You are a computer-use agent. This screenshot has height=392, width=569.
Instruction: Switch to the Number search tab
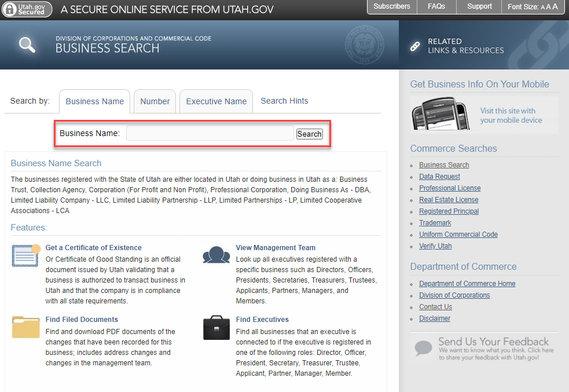155,101
